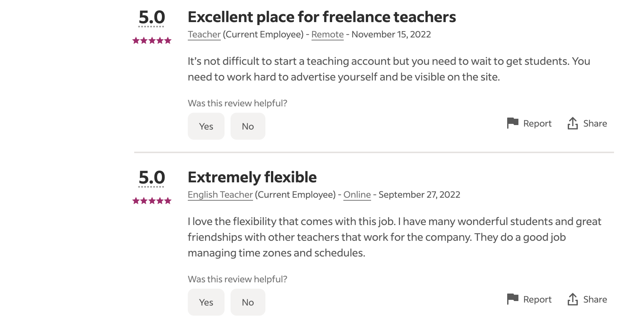Vote Yes on the Extremely flexible review
644x325 pixels.
pos(206,302)
